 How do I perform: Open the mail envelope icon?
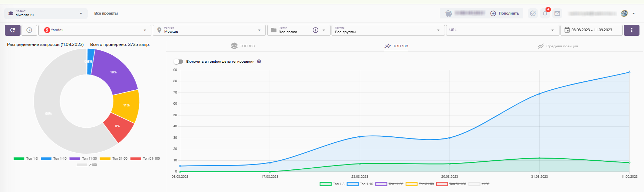pos(557,14)
